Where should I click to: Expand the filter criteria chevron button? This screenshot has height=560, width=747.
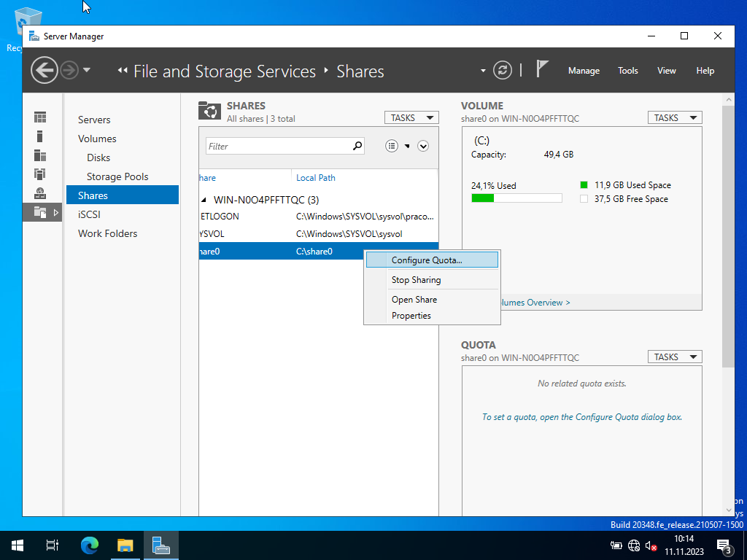coord(423,146)
